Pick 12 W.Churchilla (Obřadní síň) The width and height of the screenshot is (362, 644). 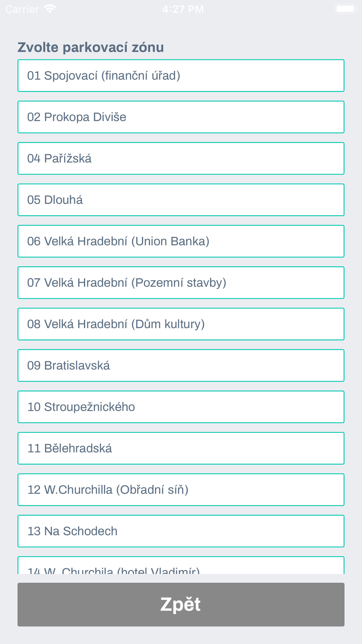coord(181,490)
